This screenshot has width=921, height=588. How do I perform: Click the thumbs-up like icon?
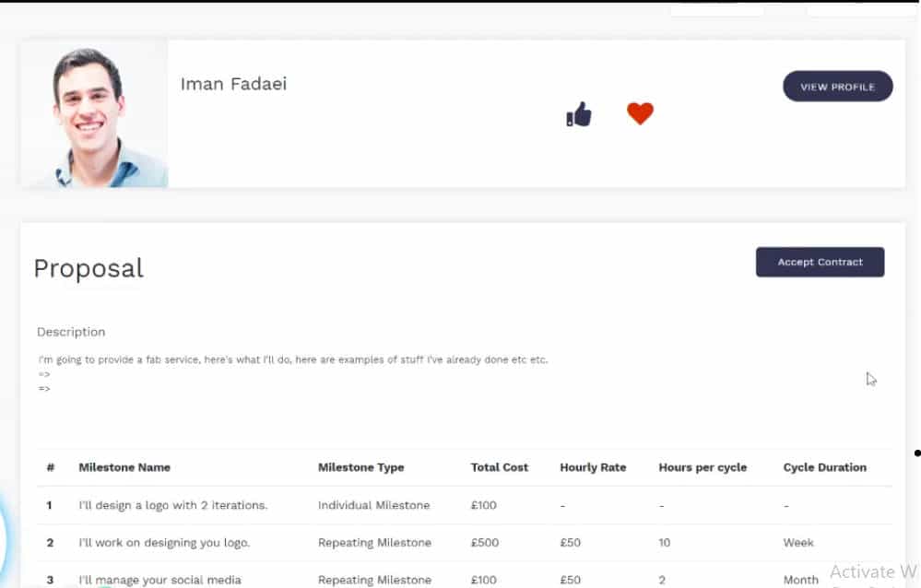click(x=579, y=114)
